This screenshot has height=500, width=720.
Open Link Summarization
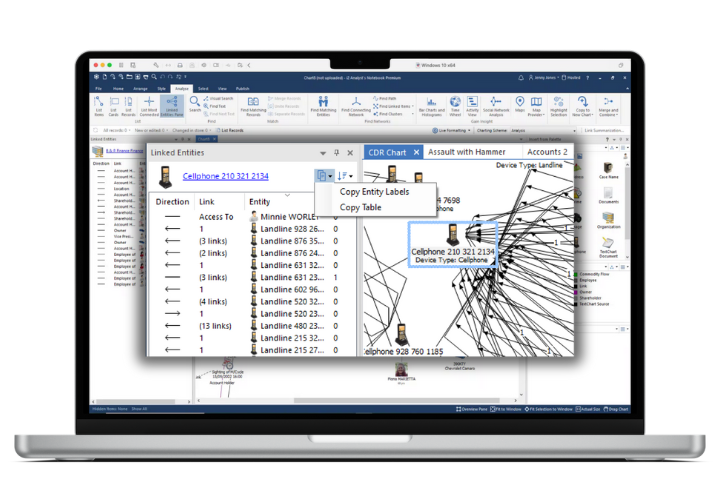(x=604, y=130)
